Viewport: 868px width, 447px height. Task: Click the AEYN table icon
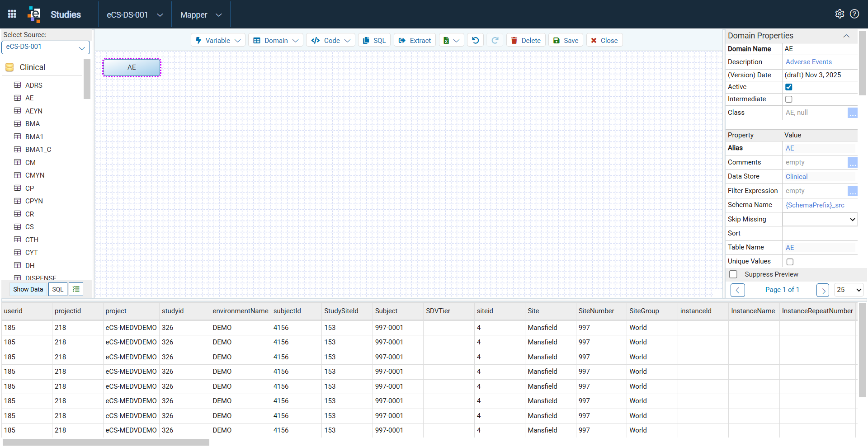tap(18, 111)
